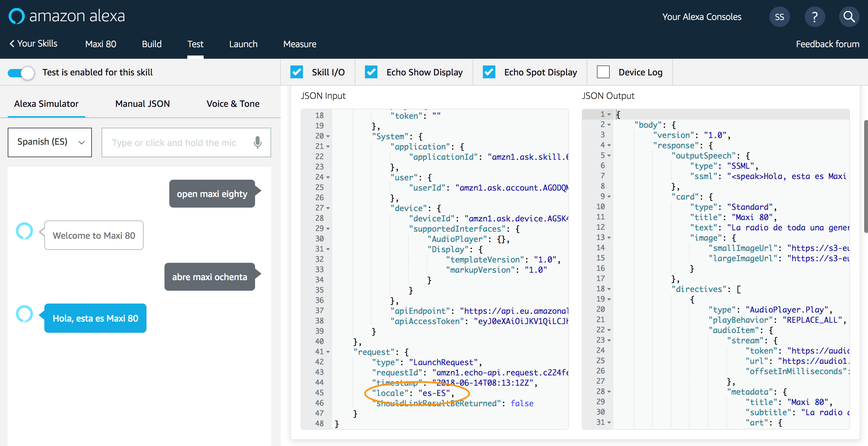Screen dimensions: 868x446
Task: Click the amazon alexa logo
Action: 66,16
